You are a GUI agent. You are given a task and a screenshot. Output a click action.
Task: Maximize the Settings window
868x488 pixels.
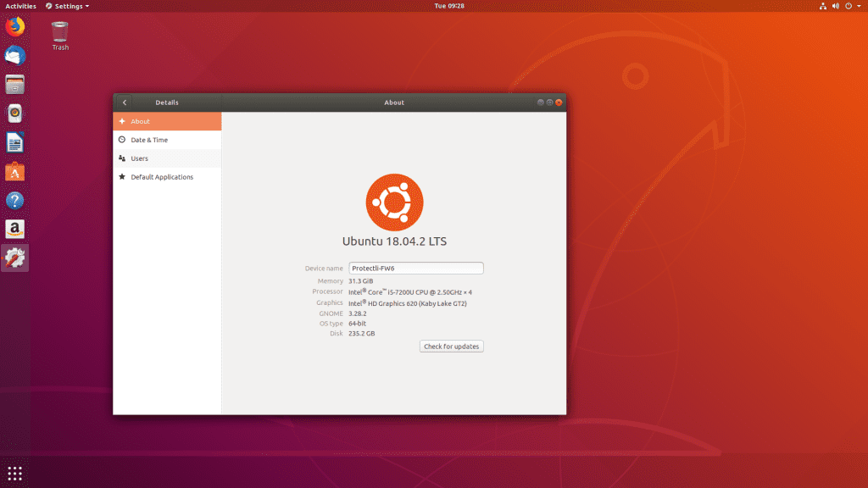coord(549,103)
